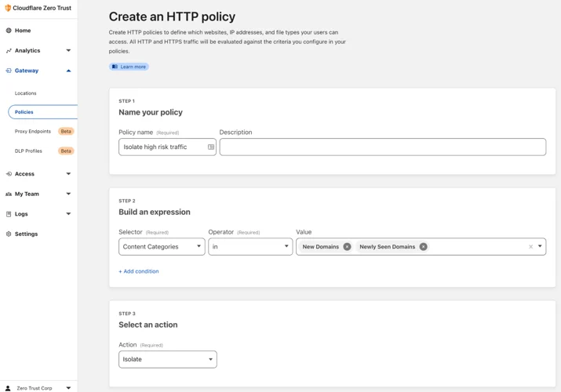This screenshot has height=392, width=561.
Task: Click the 'Name your policy' heading
Action: (151, 112)
